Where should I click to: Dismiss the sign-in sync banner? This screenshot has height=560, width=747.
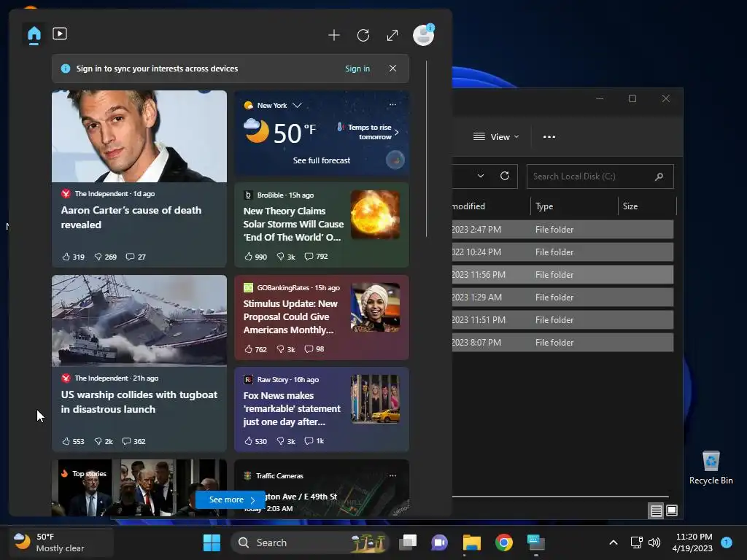pyautogui.click(x=392, y=68)
